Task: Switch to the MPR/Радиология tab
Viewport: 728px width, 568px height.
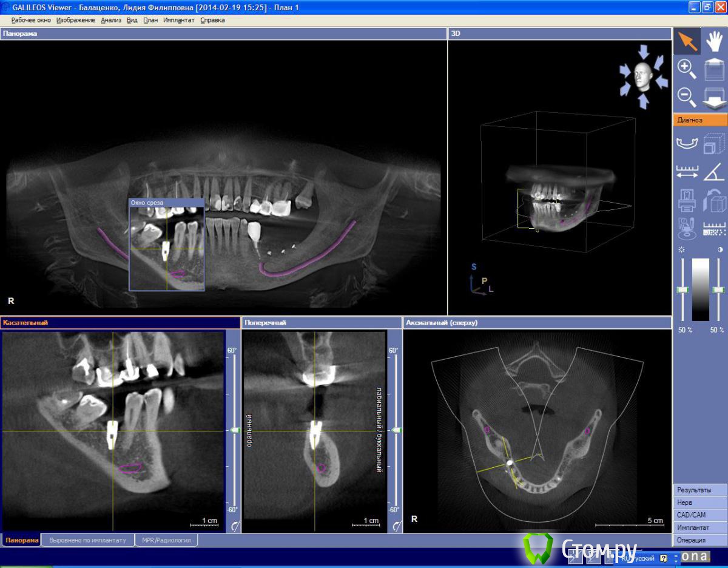Action: coord(166,540)
